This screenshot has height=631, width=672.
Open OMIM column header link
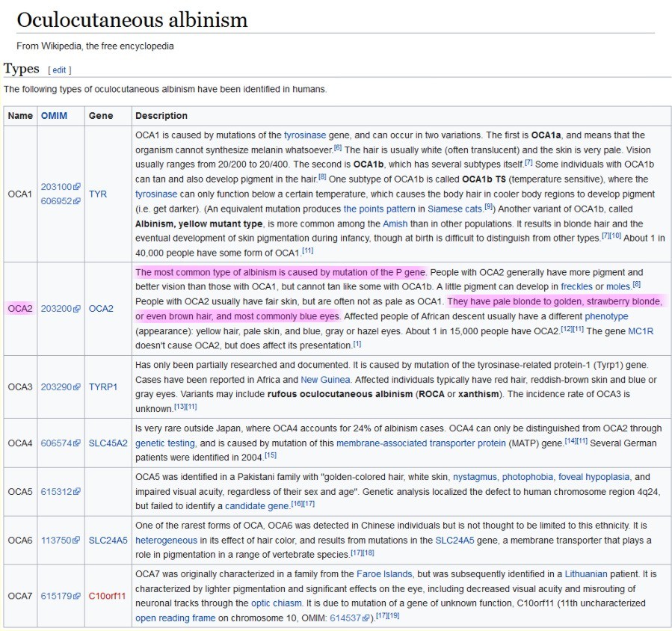tap(54, 116)
